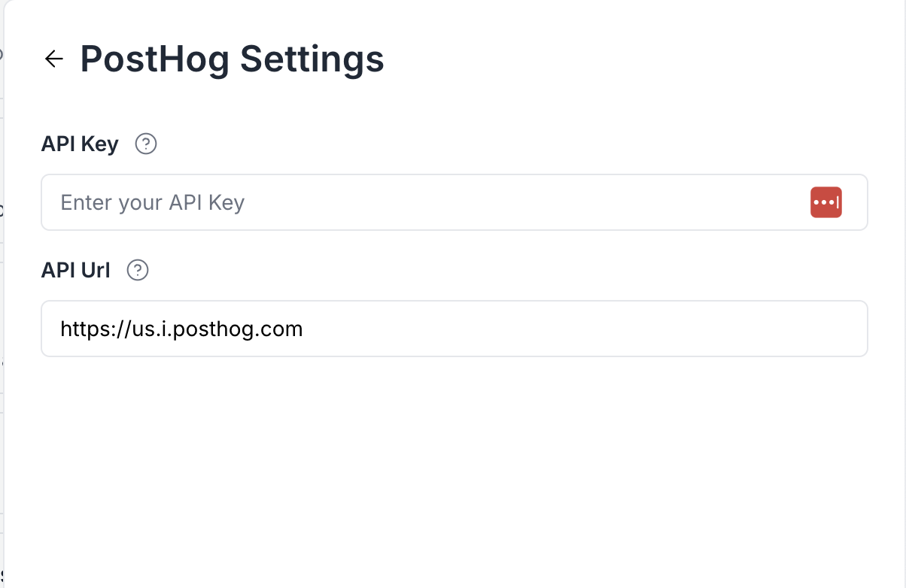The height and width of the screenshot is (588, 906).
Task: Click inside the API Url field
Action: 527,329
